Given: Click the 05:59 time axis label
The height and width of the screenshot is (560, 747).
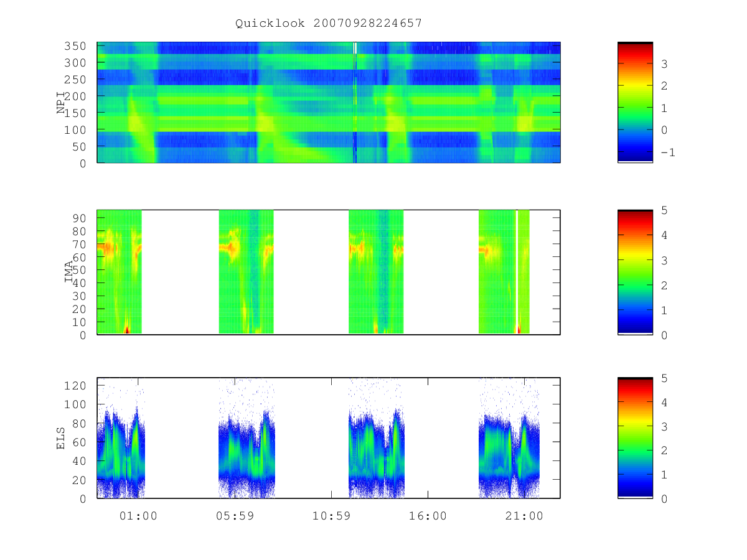Looking at the screenshot, I should click(235, 516).
